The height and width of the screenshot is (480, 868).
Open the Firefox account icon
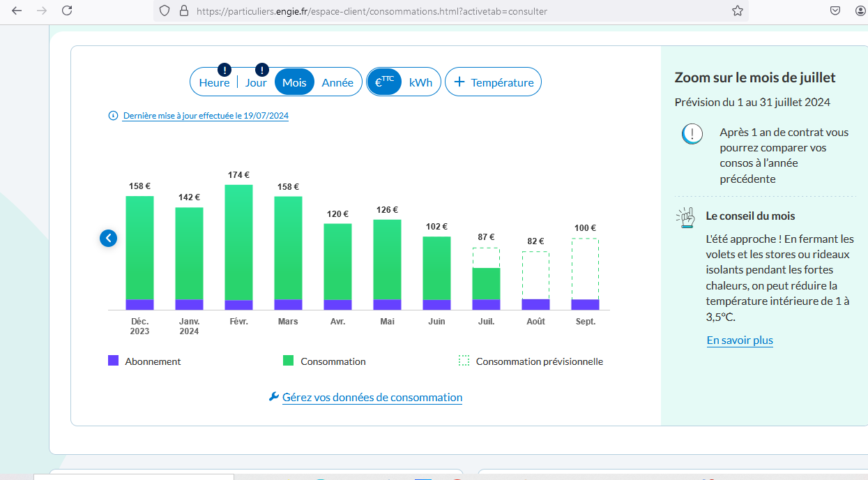860,10
